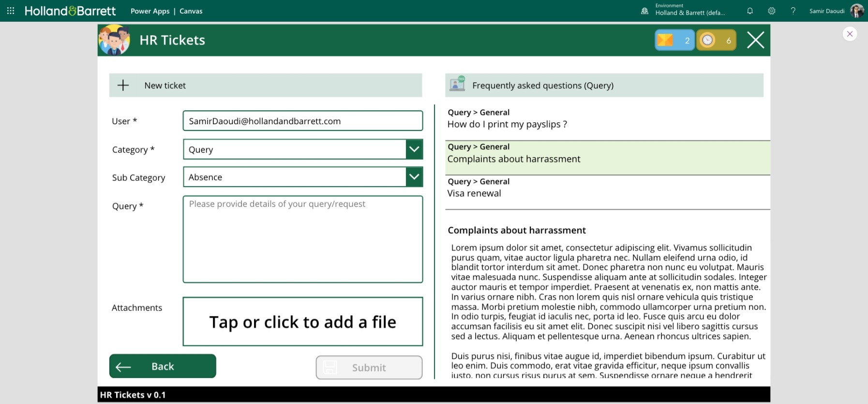
Task: Click the left arrow icon on Back
Action: coord(123,367)
